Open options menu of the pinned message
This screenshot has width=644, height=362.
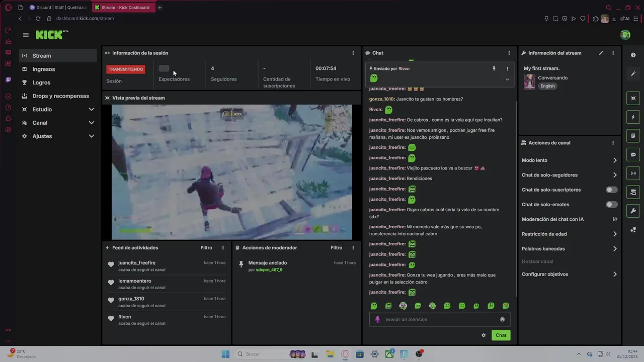coord(507,68)
